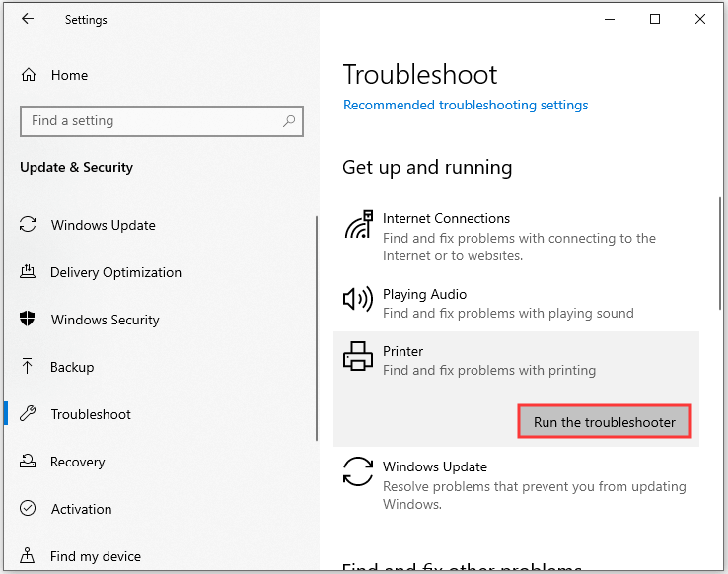
Task: Click the Find my device icon
Action: pyautogui.click(x=28, y=555)
